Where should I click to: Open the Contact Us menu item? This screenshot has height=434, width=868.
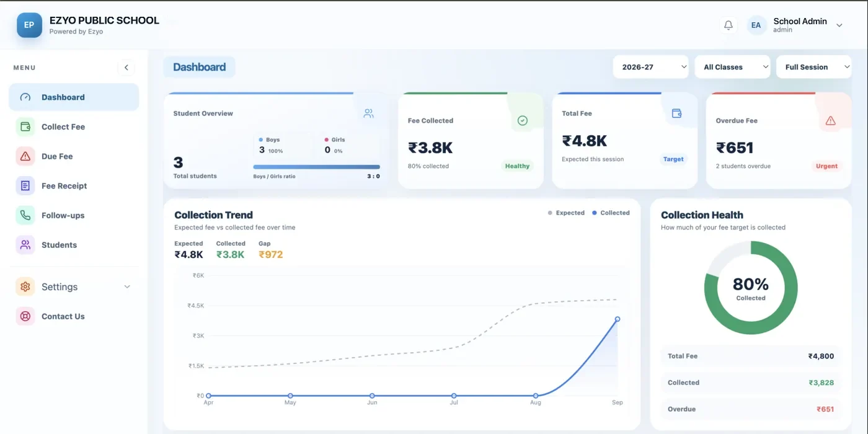pos(74,316)
